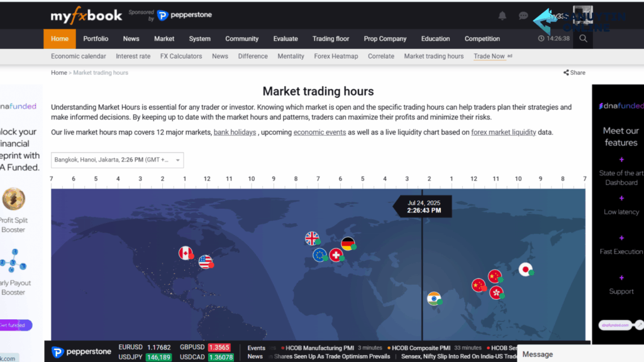Click the Germany flag marker
The image size is (644, 362).
click(348, 243)
